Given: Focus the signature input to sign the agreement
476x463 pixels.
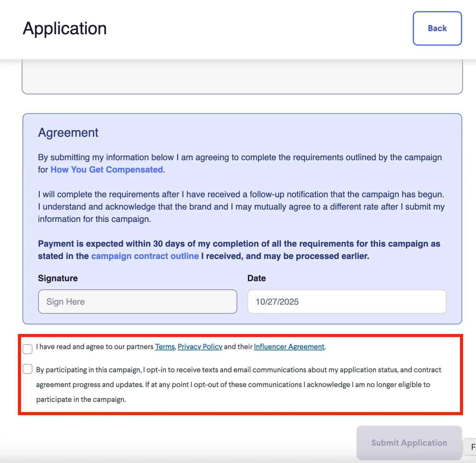Looking at the screenshot, I should click(137, 302).
